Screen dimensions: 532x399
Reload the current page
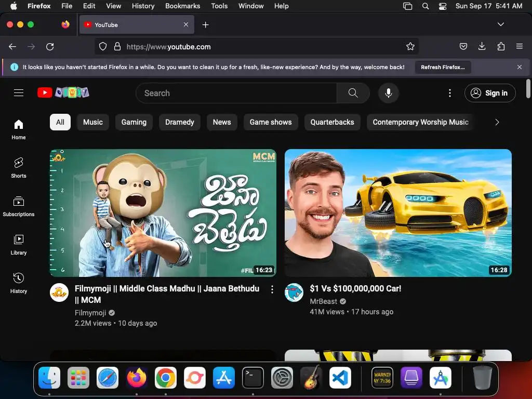pos(50,46)
